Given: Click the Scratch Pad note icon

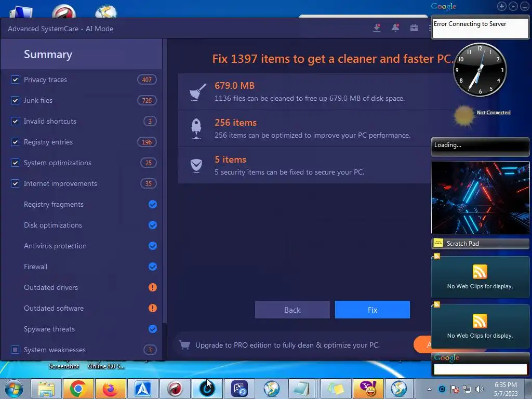Looking at the screenshot, I should coord(438,243).
